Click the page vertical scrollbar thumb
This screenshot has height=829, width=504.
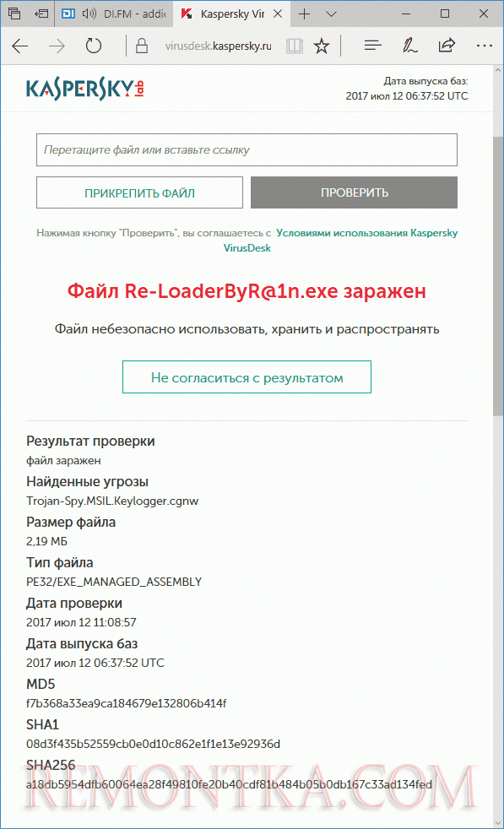point(498,275)
